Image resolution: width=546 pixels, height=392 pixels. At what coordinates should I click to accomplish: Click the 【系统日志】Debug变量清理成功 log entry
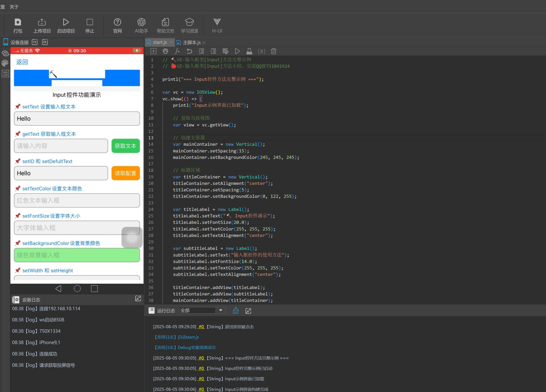pyautogui.click(x=184, y=348)
